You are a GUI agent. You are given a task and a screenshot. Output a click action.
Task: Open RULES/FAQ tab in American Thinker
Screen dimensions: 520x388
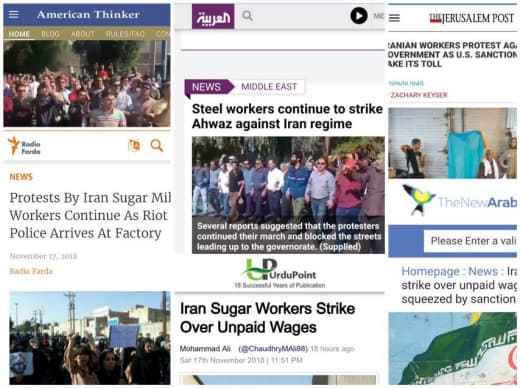(x=125, y=34)
